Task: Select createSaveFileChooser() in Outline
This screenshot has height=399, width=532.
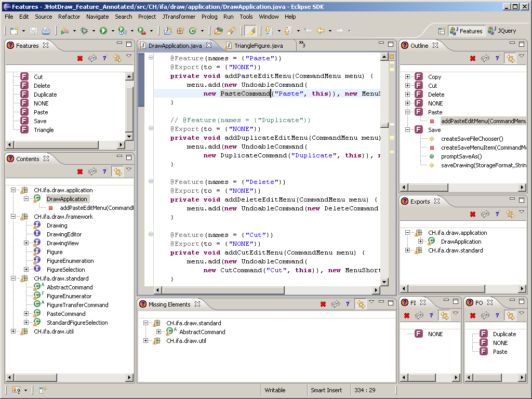Action: (x=472, y=139)
